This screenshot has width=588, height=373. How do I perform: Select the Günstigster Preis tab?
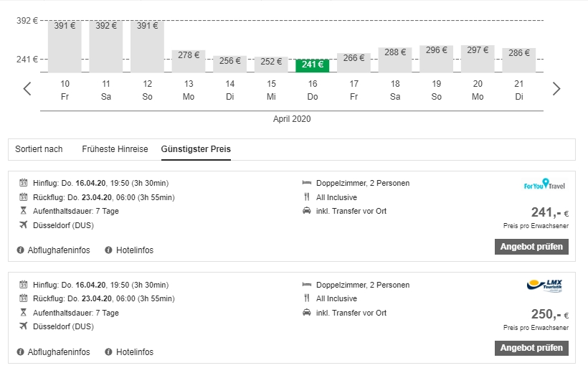click(196, 149)
